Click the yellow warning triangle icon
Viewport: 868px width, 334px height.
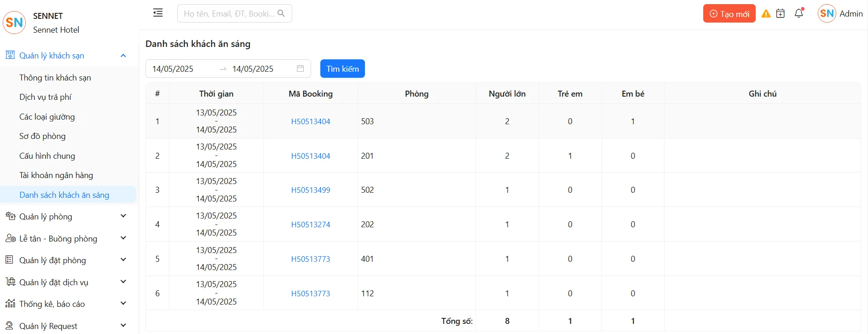tap(766, 14)
